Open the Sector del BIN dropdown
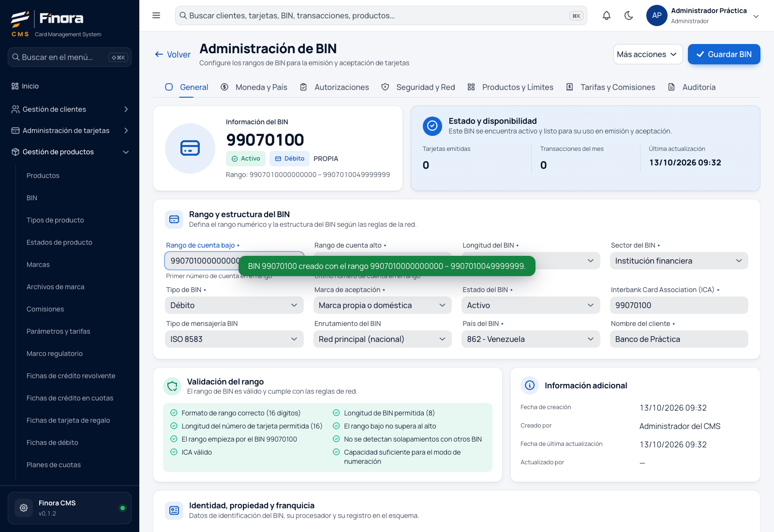Image resolution: width=774 pixels, height=532 pixels. tap(679, 261)
